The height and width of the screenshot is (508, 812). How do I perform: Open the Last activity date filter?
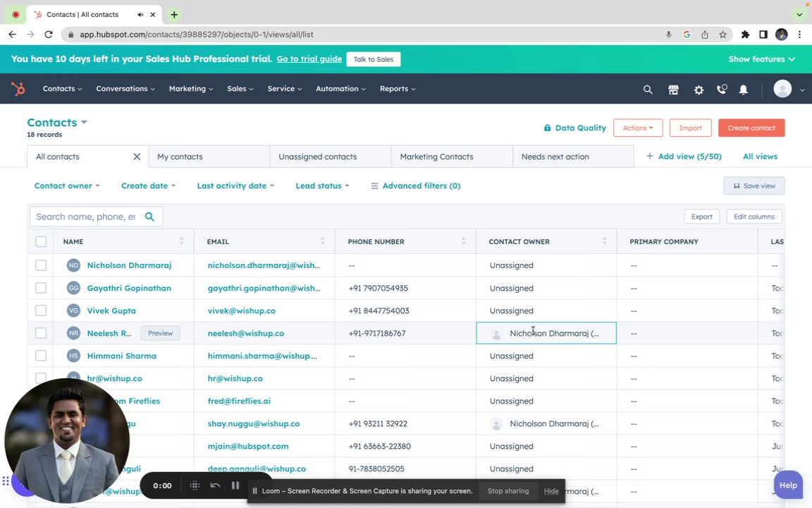(235, 186)
